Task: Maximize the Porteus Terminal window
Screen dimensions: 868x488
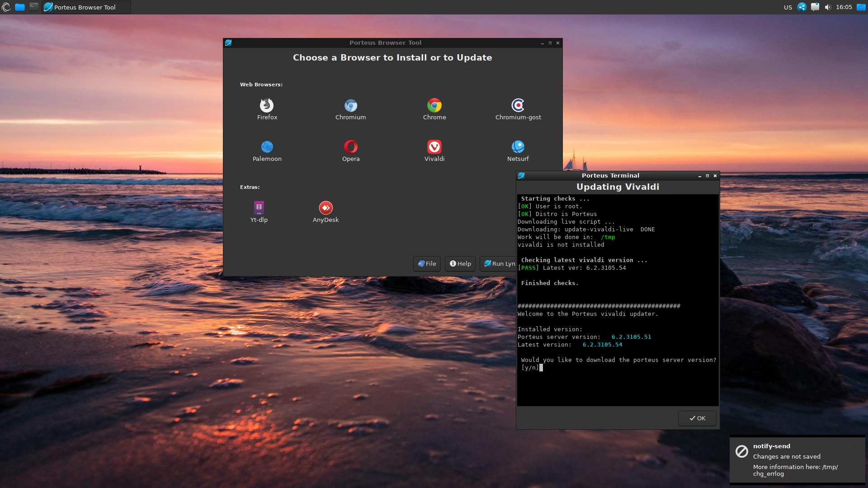Action: pyautogui.click(x=708, y=176)
